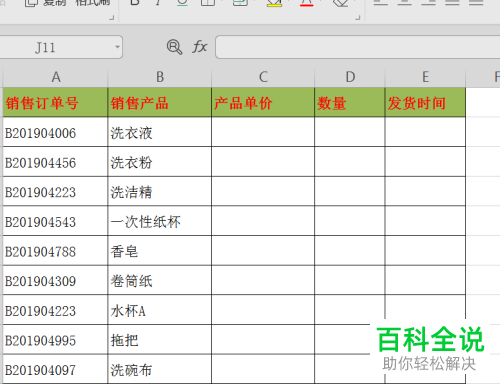Click the 拖把 product cell

point(160,339)
